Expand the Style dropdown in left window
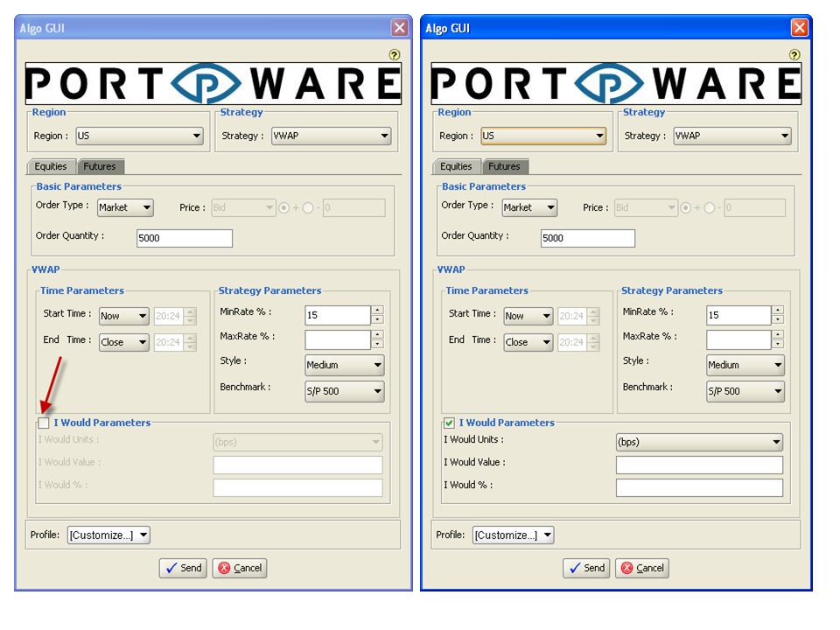 (x=345, y=366)
